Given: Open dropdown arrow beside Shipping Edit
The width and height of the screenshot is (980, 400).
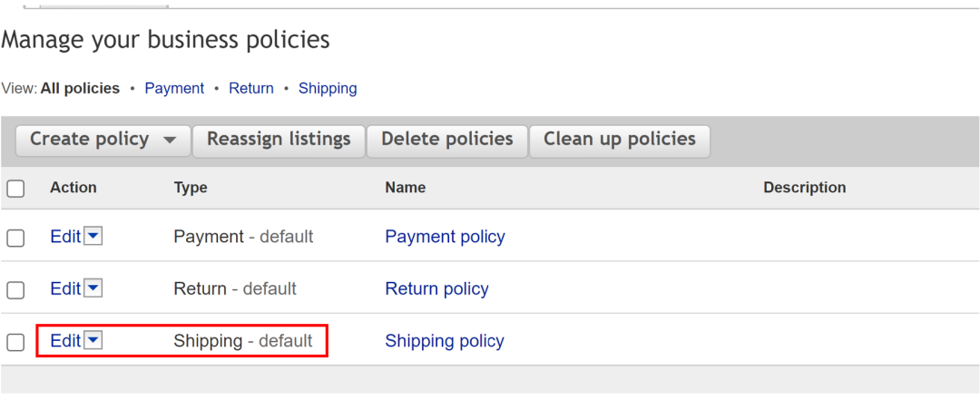Looking at the screenshot, I should click(x=93, y=341).
